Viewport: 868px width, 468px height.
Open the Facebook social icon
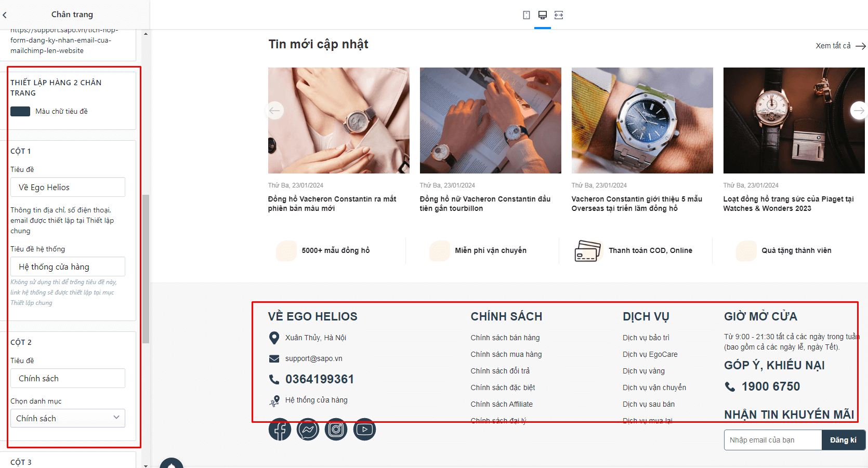[280, 430]
